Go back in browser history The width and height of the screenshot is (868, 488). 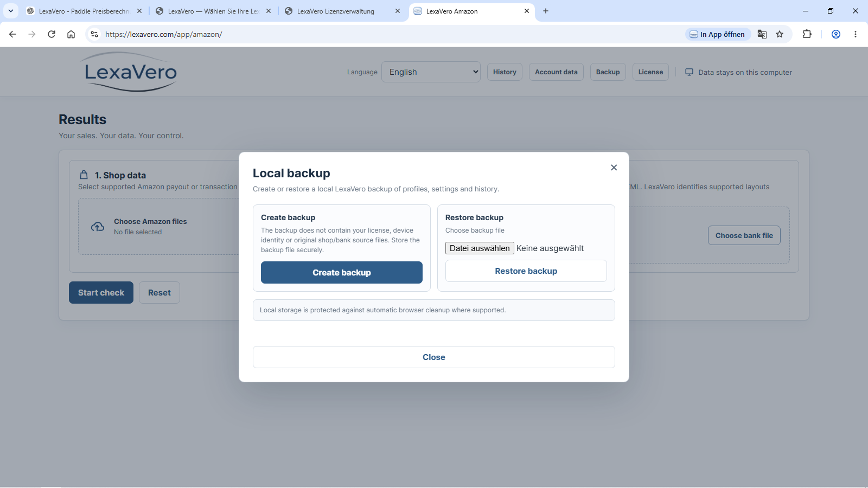[x=12, y=34]
